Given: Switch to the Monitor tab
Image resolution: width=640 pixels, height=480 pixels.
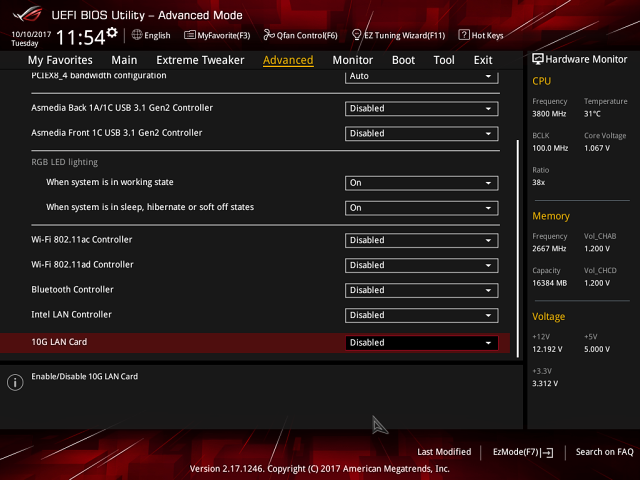Looking at the screenshot, I should pyautogui.click(x=353, y=60).
